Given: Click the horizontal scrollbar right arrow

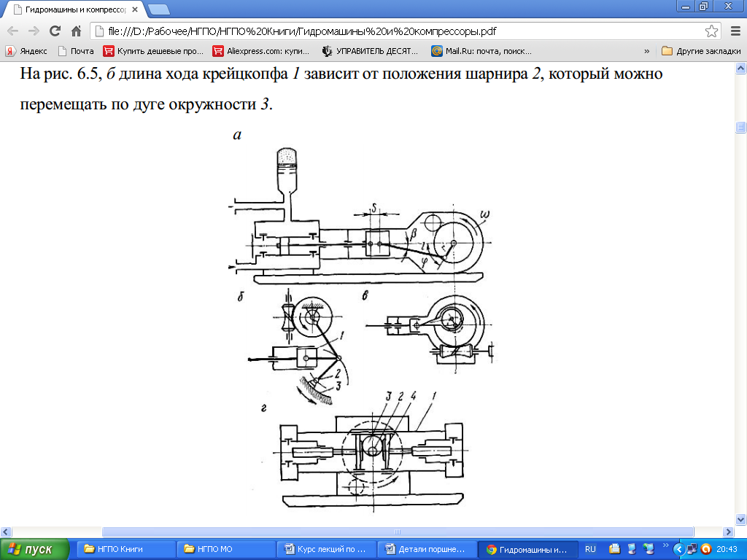Looking at the screenshot, I should (x=728, y=532).
